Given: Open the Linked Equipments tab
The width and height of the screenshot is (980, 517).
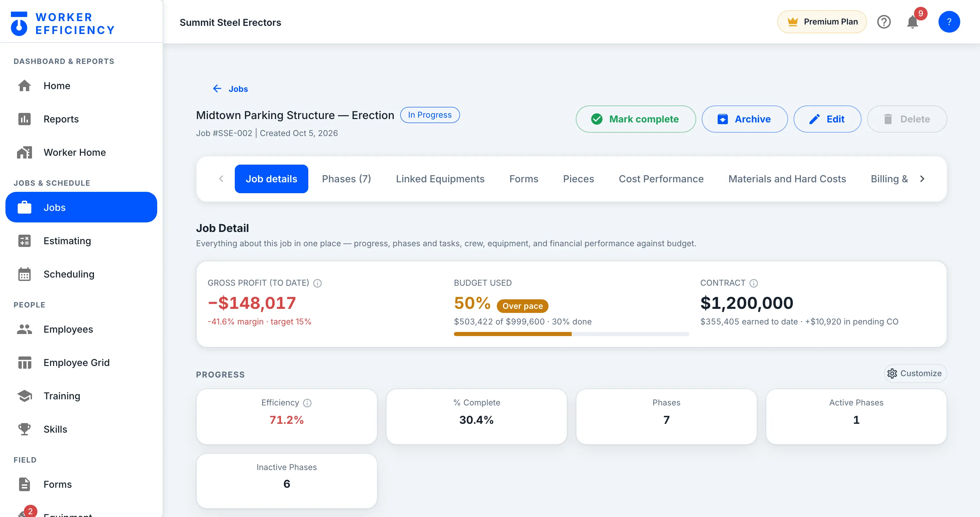Looking at the screenshot, I should click(440, 179).
